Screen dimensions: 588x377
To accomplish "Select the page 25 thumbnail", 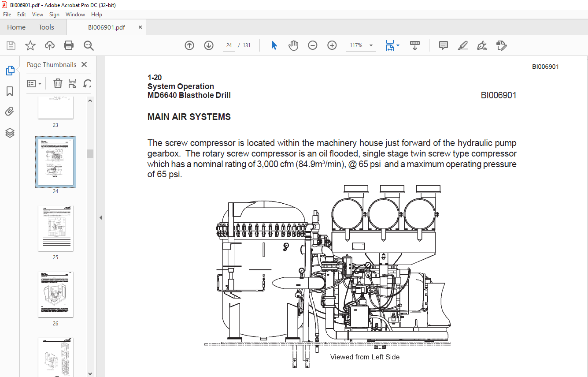I will [55, 228].
